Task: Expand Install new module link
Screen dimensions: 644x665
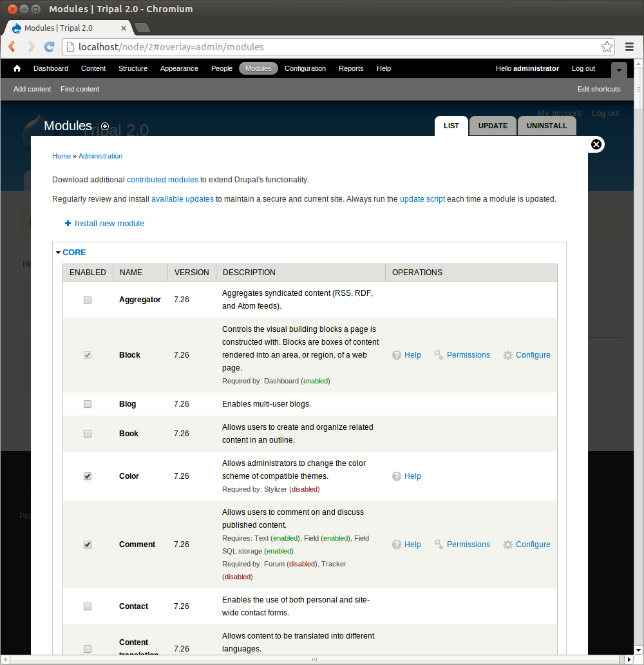Action: coord(109,224)
